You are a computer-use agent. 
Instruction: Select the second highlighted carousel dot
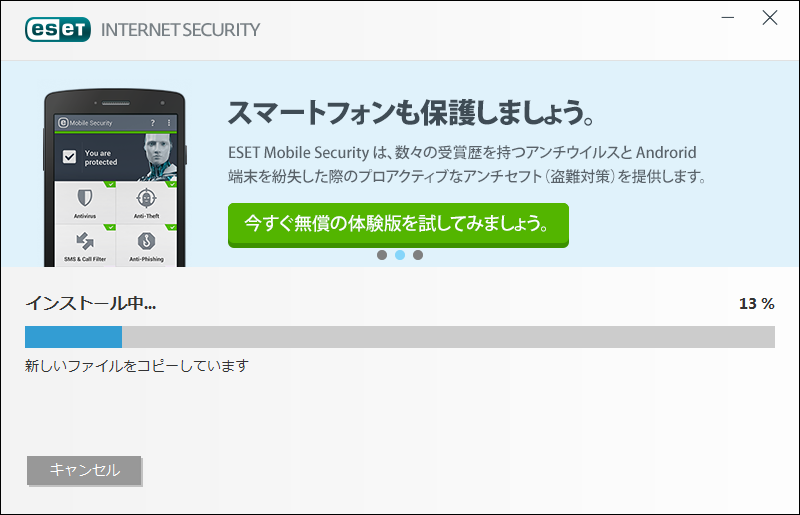400,255
